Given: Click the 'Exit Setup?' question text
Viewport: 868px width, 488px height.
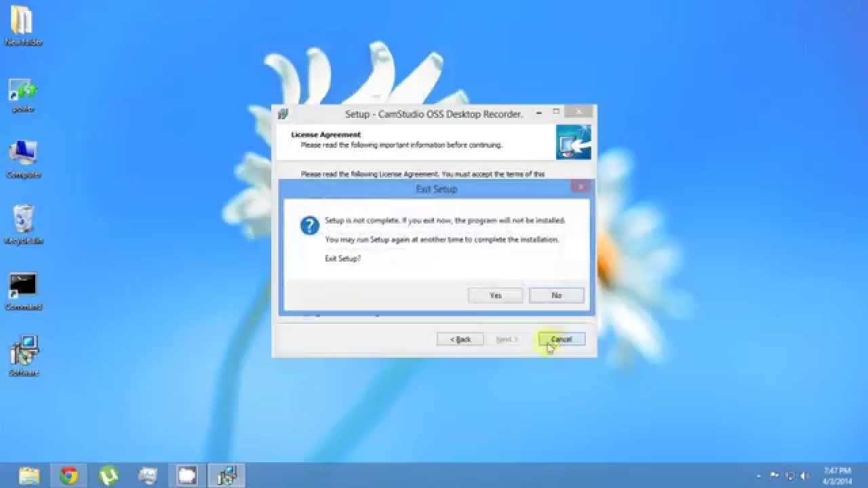Looking at the screenshot, I should tap(342, 258).
